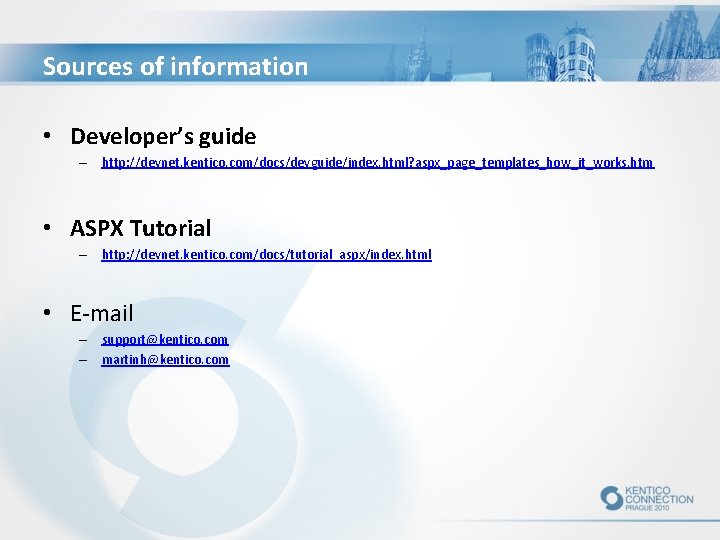Click the support@kentico.com email link
Image resolution: width=720 pixels, height=540 pixels.
pyautogui.click(x=165, y=339)
